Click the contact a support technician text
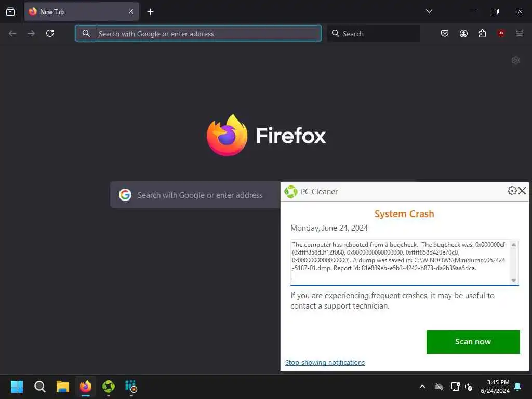The image size is (532, 399). (x=340, y=306)
